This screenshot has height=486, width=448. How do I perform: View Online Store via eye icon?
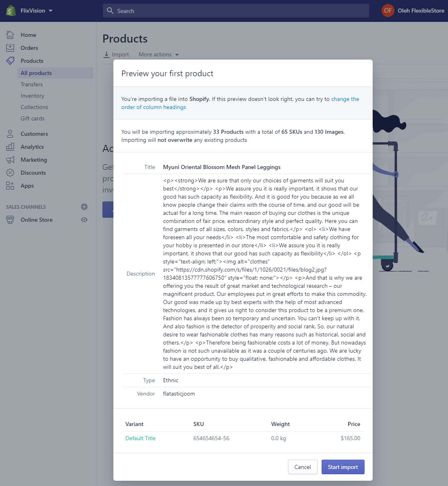coord(84,220)
